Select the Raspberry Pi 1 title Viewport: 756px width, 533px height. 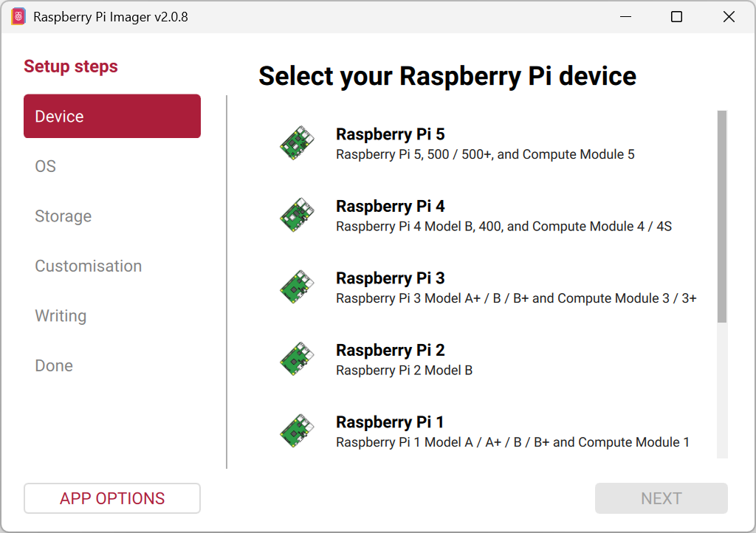390,422
